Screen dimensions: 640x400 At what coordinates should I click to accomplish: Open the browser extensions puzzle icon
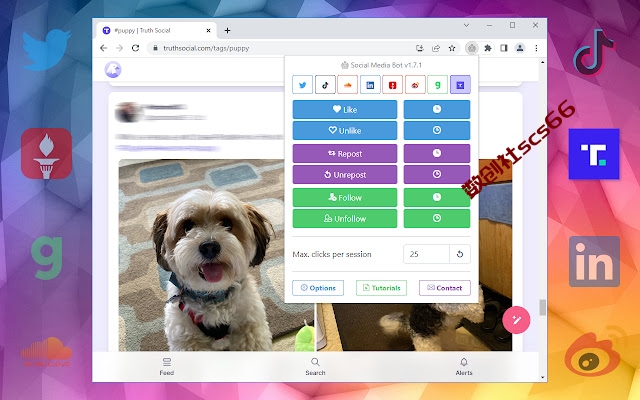[488, 48]
